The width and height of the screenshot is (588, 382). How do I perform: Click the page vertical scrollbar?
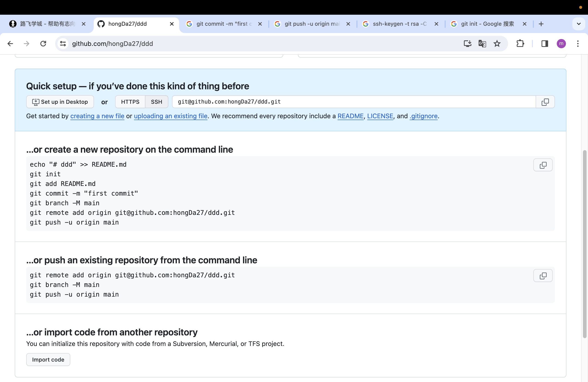(x=585, y=244)
